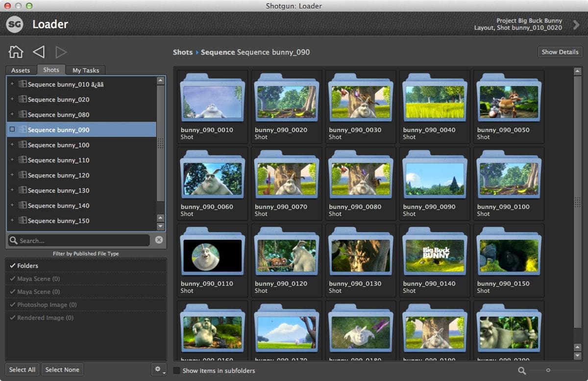Open the context chevron beside Project Big Buck Bunny
The image size is (588, 381).
click(576, 25)
